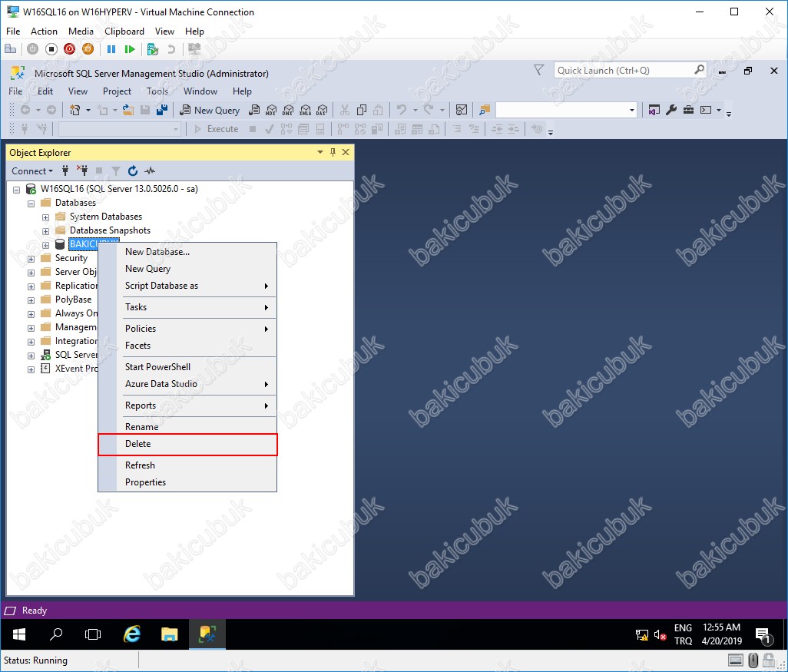
Task: Click the Disconnect plug icon
Action: pos(82,171)
